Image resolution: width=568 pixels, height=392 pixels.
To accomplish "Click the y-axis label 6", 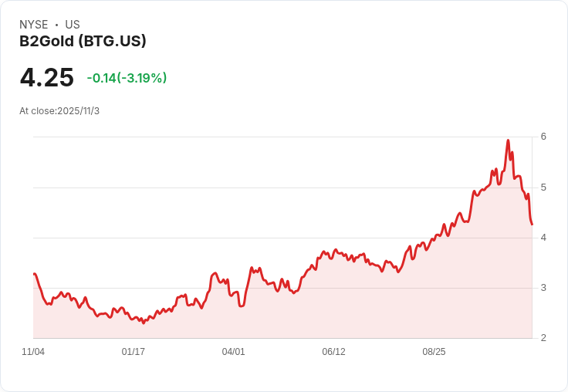I will [x=543, y=137].
